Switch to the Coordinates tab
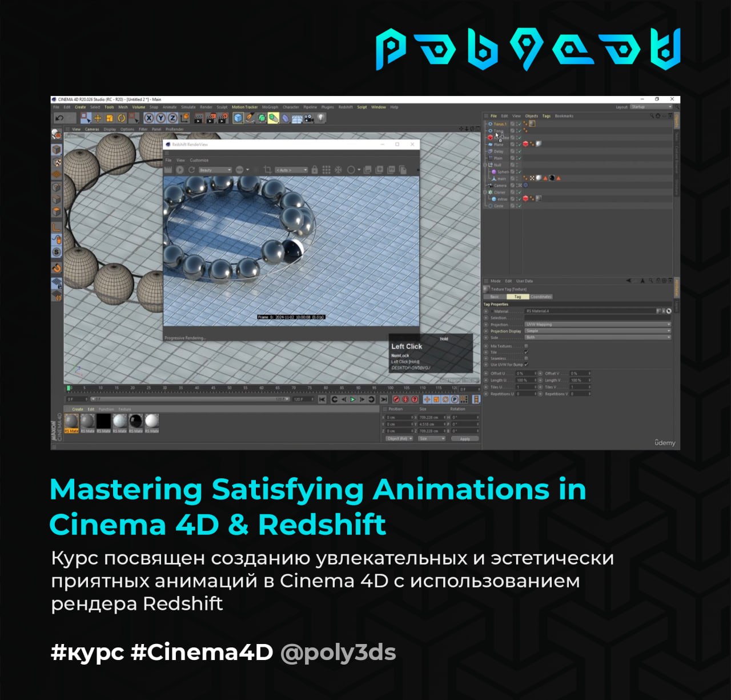The width and height of the screenshot is (731, 700). coord(541,297)
